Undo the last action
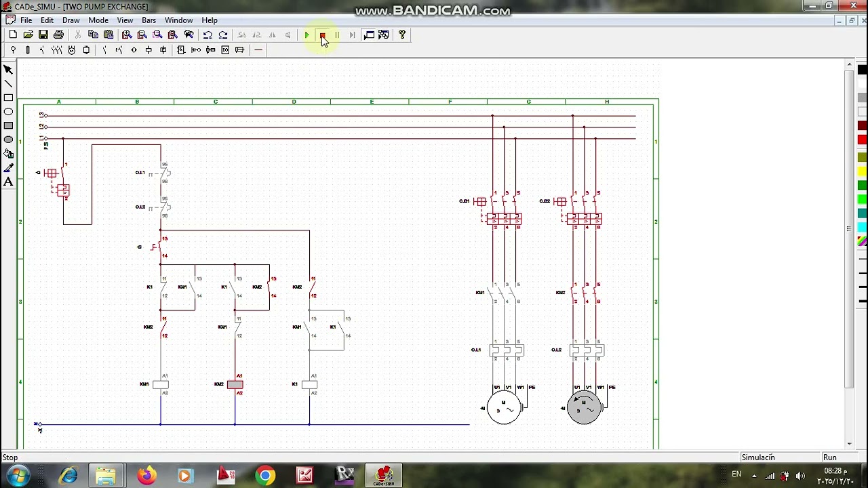The image size is (868, 488). 208,35
